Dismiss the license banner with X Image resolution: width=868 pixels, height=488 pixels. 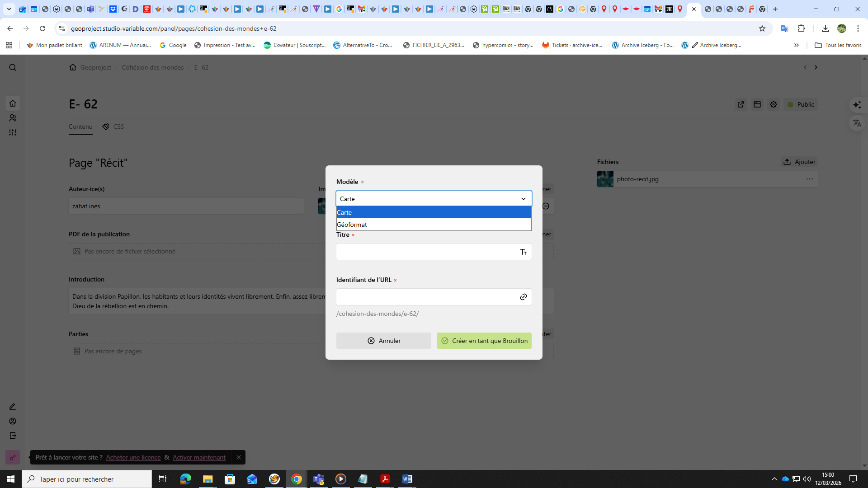coord(238,457)
